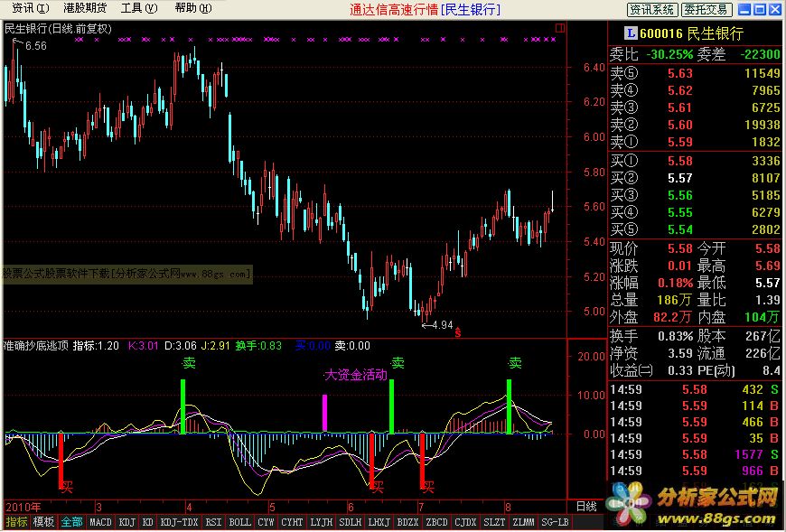Switch to the MACD indicator tab
This screenshot has height=532, width=786.
coord(100,522)
